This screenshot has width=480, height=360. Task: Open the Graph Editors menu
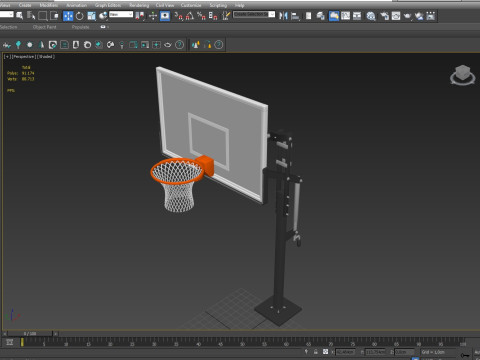click(x=108, y=5)
